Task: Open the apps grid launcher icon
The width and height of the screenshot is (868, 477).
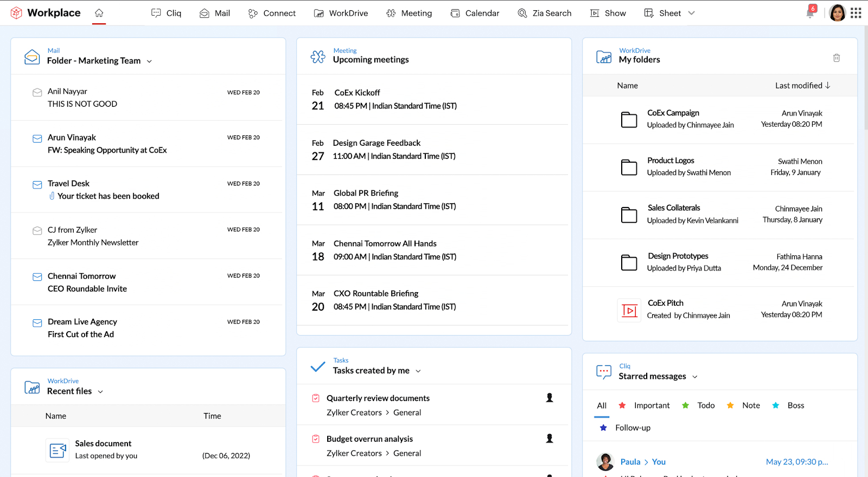Action: [856, 13]
